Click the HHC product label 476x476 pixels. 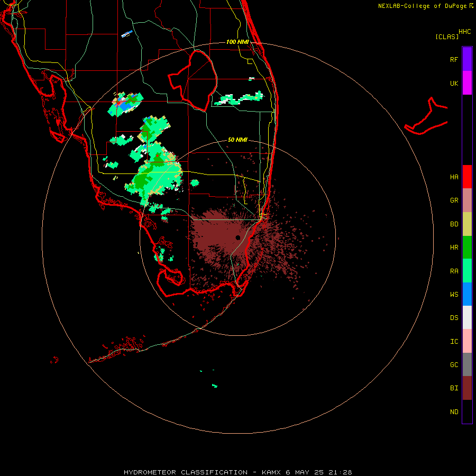pos(464,32)
